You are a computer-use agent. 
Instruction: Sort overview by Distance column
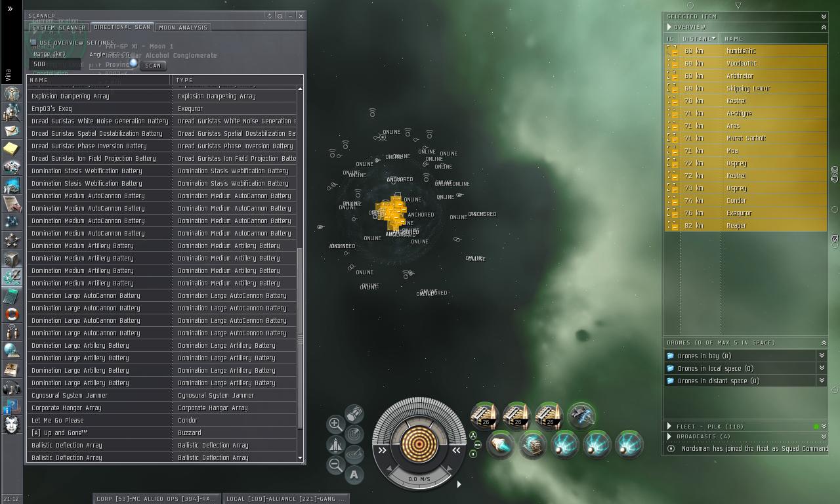pyautogui.click(x=698, y=39)
